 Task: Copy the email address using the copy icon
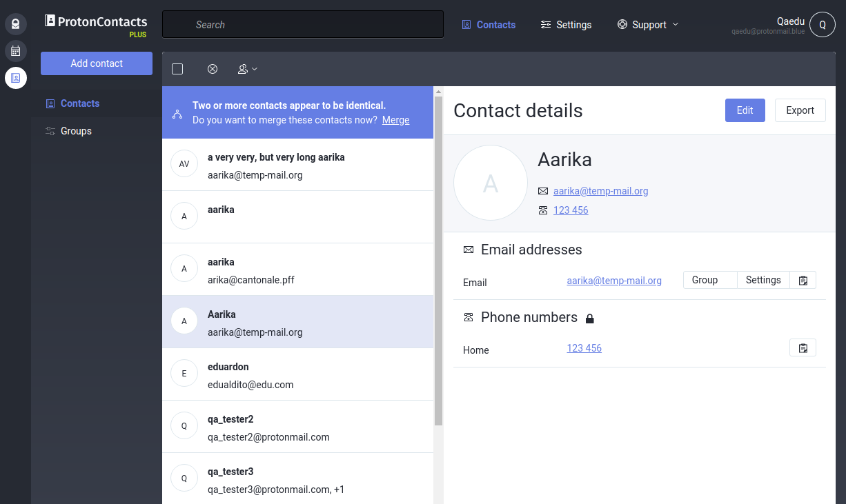802,279
